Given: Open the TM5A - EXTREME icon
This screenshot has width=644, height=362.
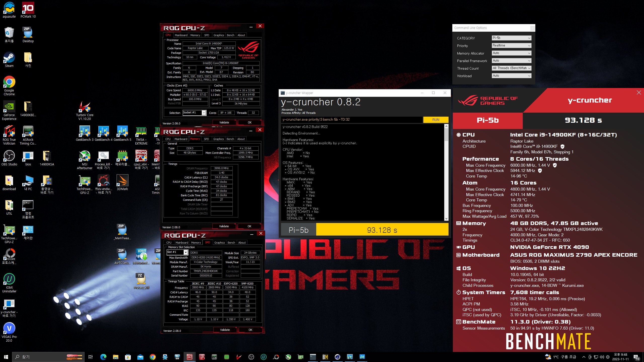Looking at the screenshot, I should coord(141,135).
